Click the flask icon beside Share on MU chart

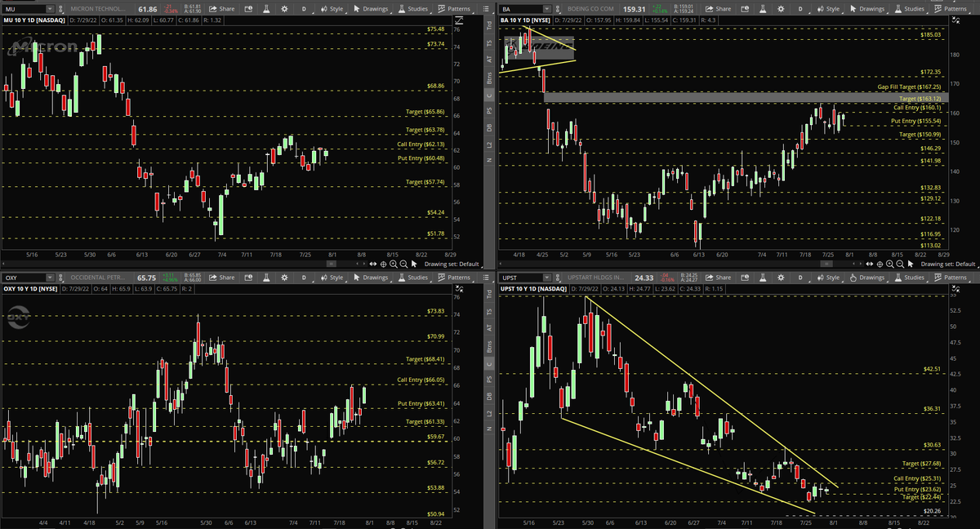[x=266, y=8]
